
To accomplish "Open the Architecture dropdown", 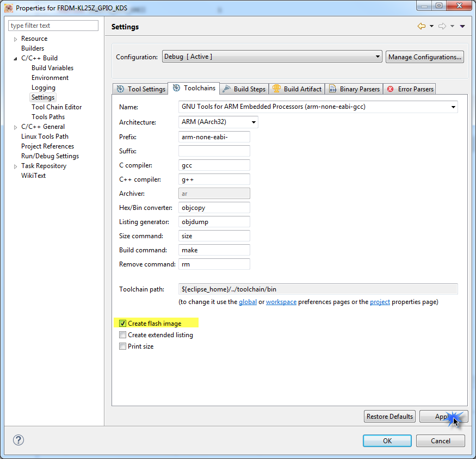I will (x=218, y=122).
